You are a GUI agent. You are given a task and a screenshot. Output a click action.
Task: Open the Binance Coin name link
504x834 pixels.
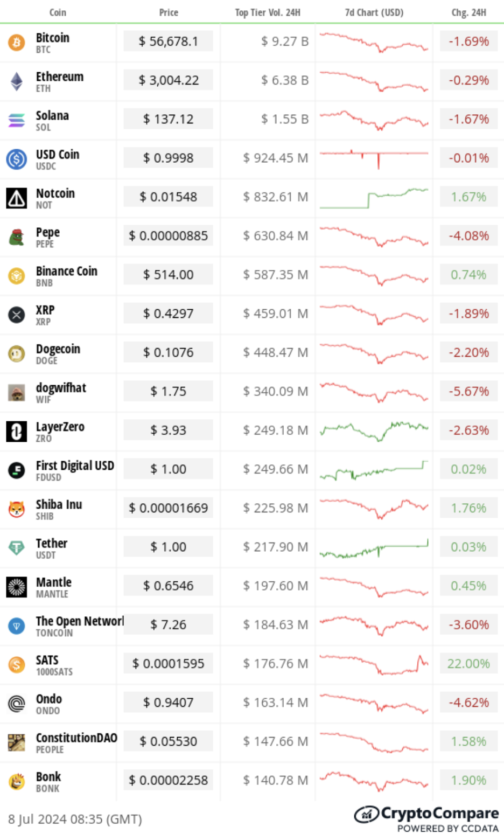67,271
